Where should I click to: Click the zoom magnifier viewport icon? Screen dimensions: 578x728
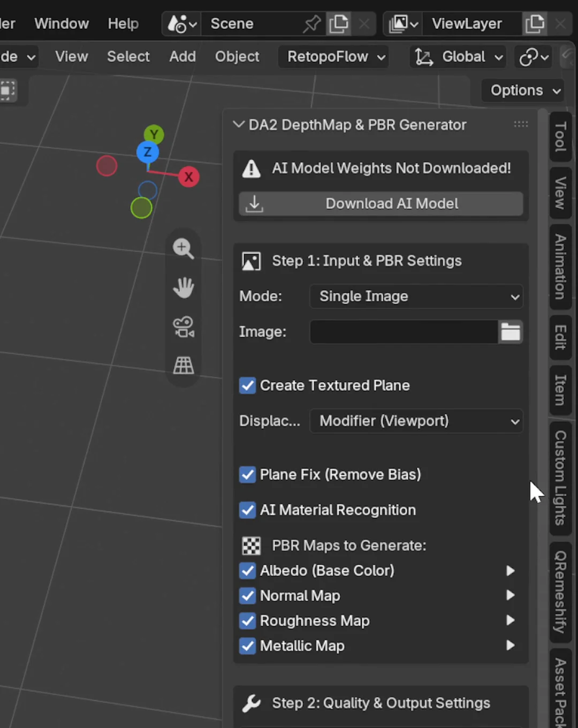pyautogui.click(x=184, y=248)
